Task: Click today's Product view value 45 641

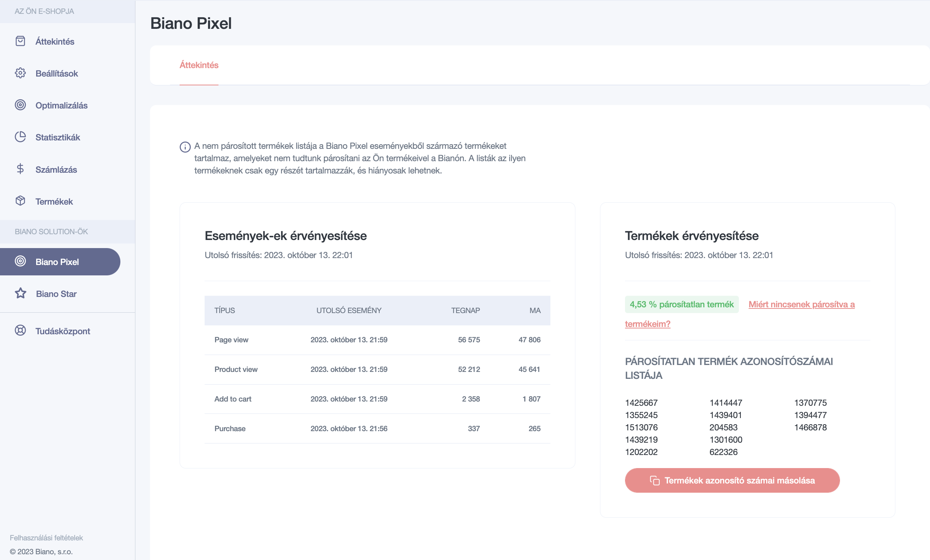Action: [529, 369]
